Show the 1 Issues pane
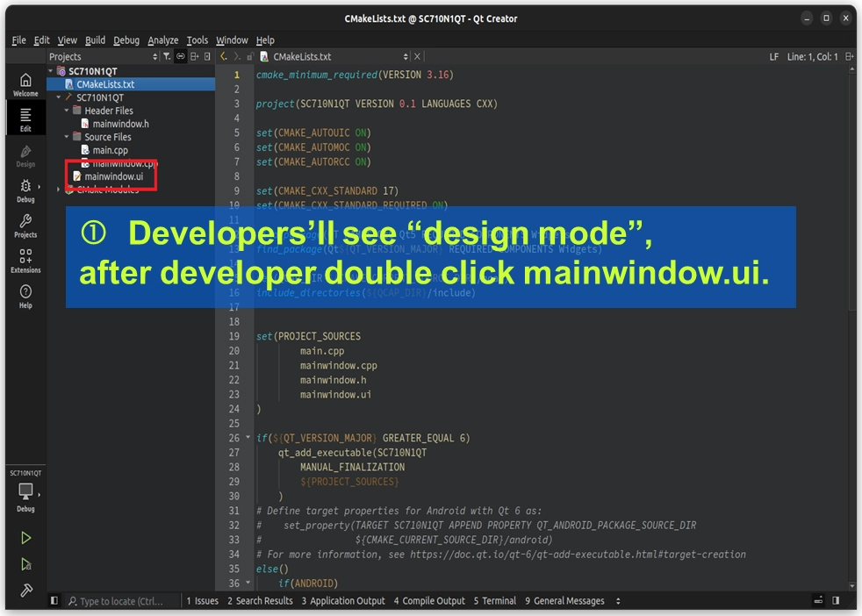862x616 pixels. [x=202, y=600]
